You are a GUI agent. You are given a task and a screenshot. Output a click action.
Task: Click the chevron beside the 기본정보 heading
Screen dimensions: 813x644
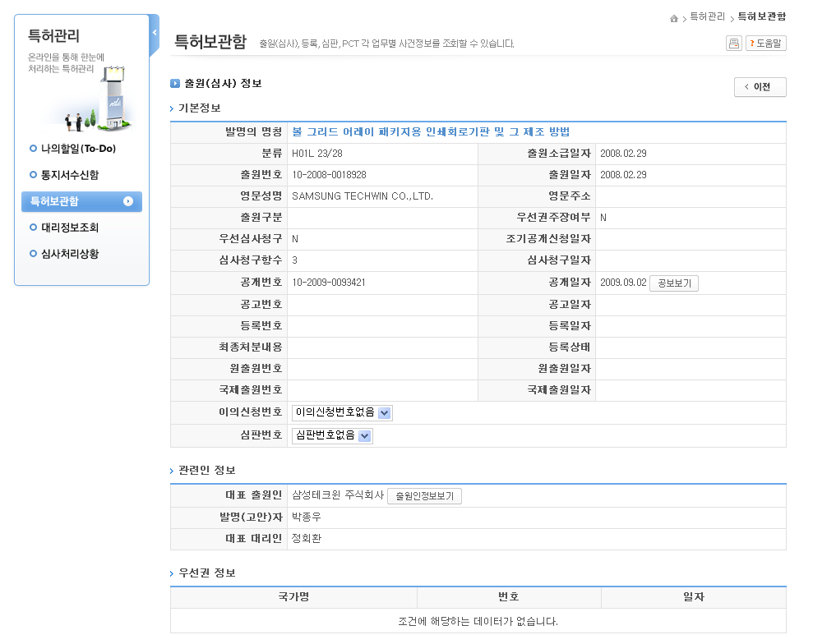[172, 109]
